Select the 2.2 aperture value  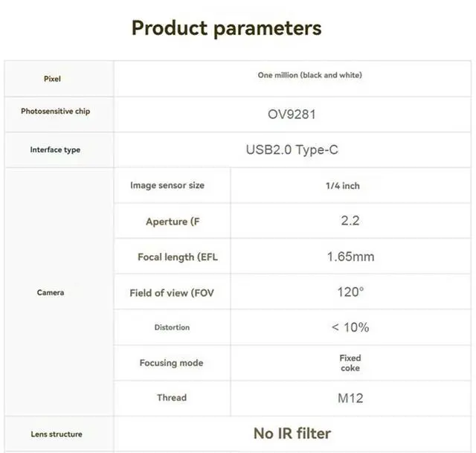click(350, 220)
